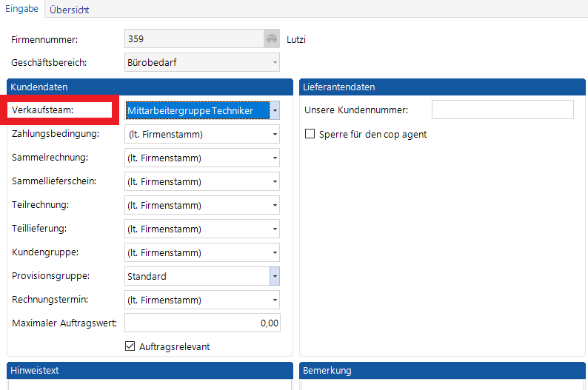The image size is (588, 390).
Task: Enable the Sperre für den cop agent checkbox
Action: (310, 135)
